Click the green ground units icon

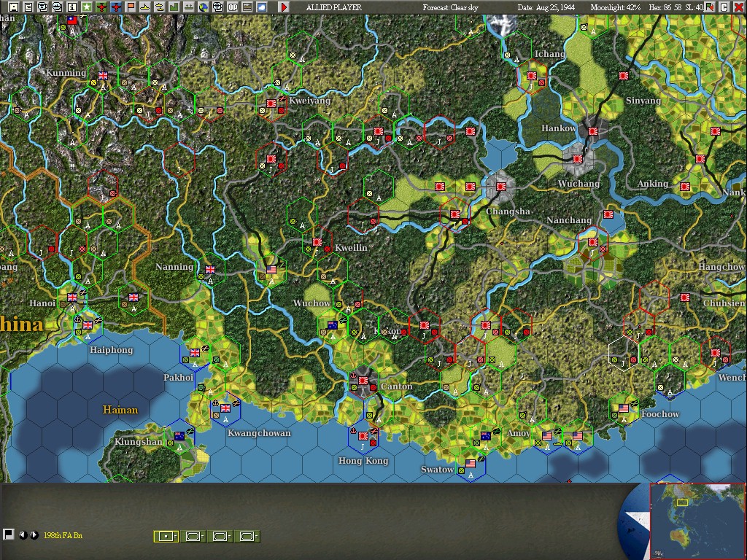point(189,7)
